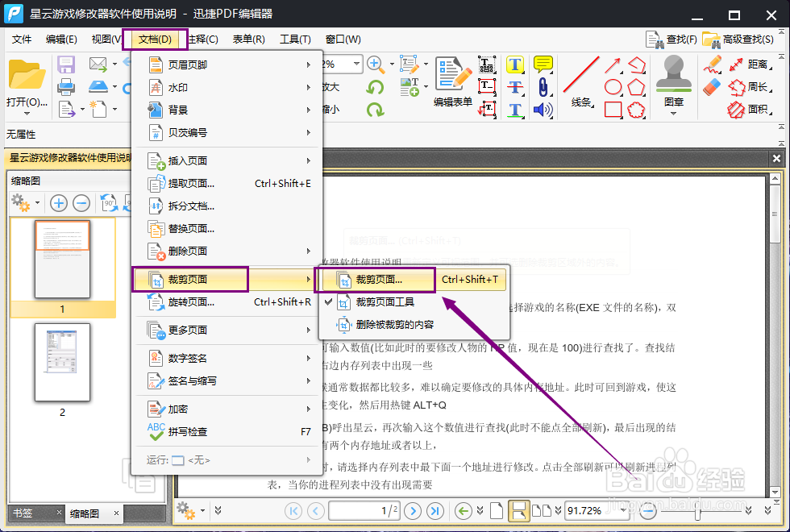
Task: Click the 高级查找(S) advanced search button
Action: (x=738, y=39)
